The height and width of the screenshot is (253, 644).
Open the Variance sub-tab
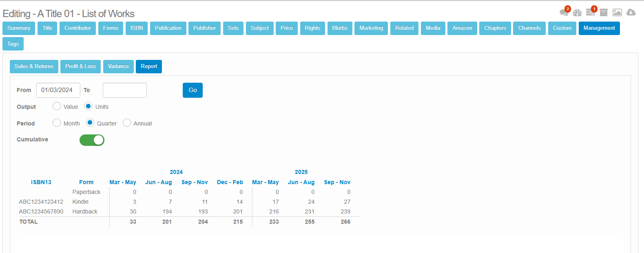coord(118,66)
